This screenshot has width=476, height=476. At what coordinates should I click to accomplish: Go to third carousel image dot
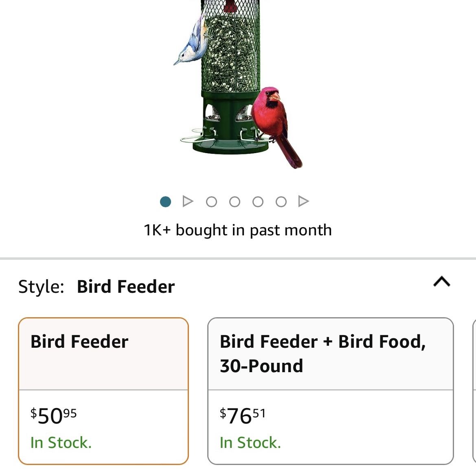tap(211, 202)
